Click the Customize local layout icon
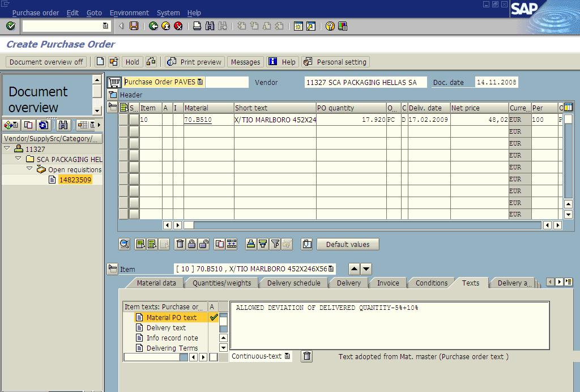 click(x=343, y=26)
